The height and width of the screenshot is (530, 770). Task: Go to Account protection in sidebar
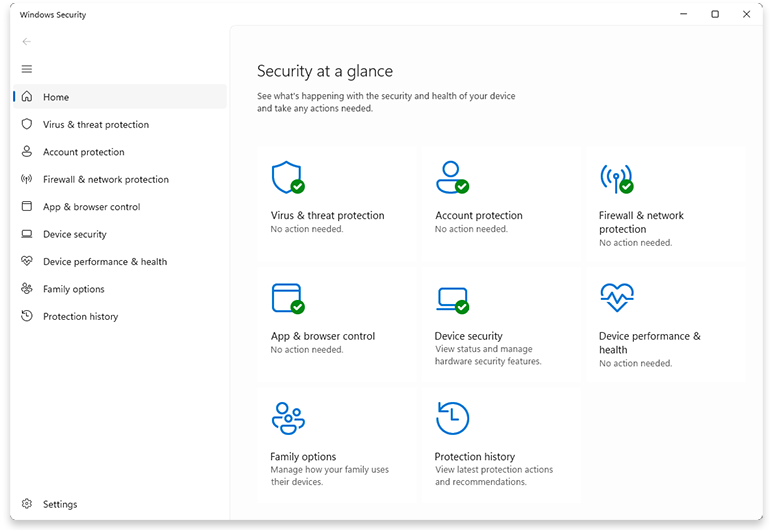coord(83,152)
